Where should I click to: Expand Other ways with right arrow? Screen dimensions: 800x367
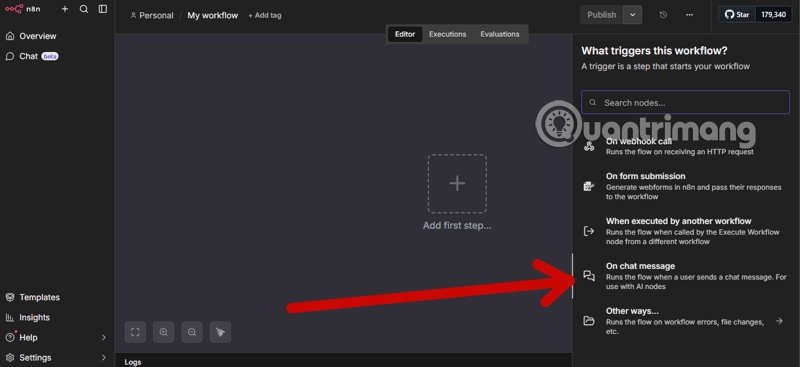pyautogui.click(x=779, y=321)
